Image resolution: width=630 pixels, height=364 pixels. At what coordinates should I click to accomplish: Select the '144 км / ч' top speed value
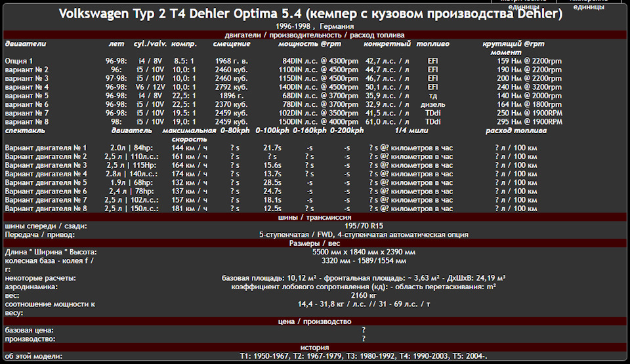click(189, 148)
